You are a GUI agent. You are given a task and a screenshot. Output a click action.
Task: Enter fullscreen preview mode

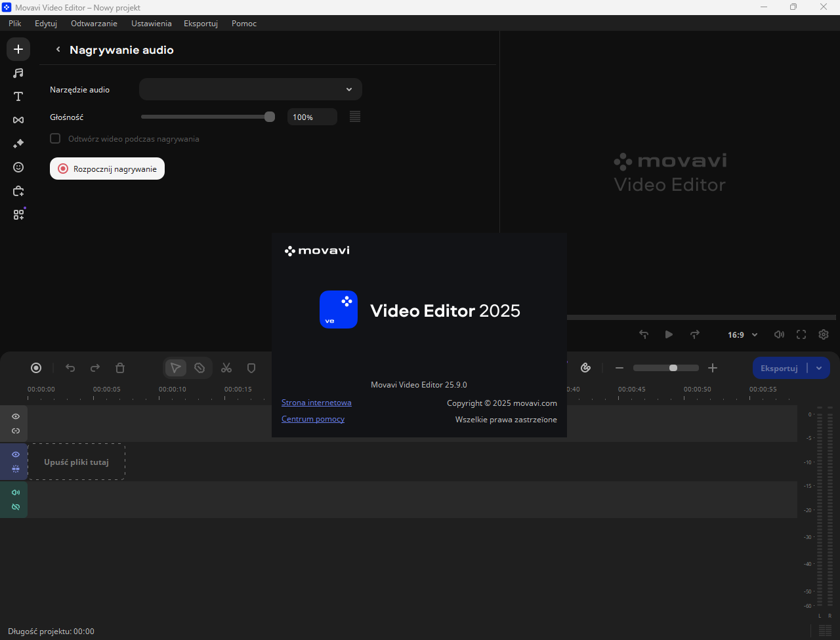[x=801, y=334]
